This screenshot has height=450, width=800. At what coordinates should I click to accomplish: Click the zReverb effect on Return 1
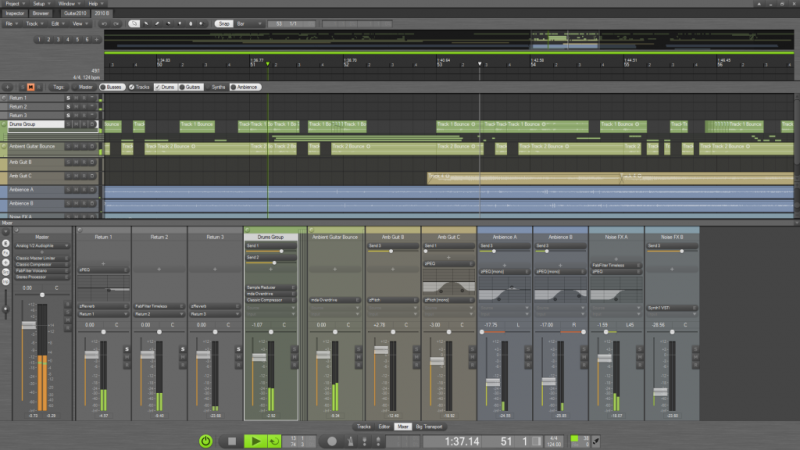(x=103, y=306)
